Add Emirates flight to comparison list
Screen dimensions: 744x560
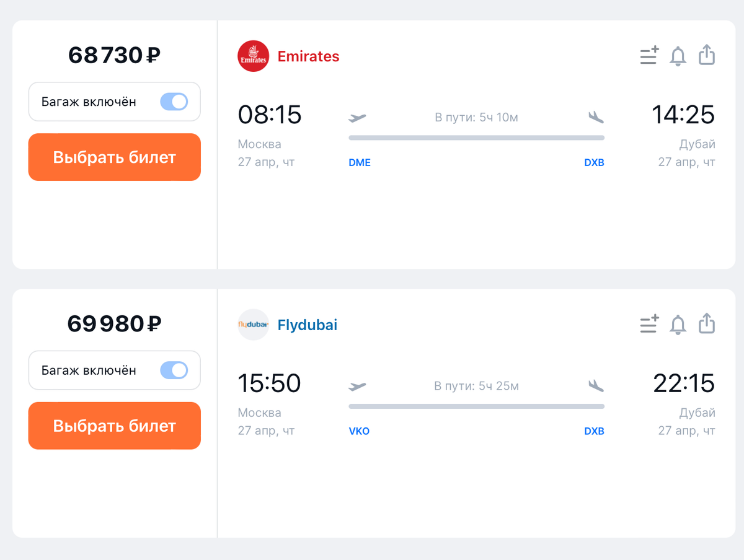click(x=649, y=56)
